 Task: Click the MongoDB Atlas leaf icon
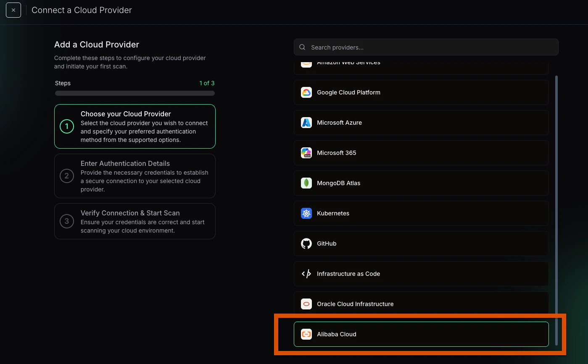point(306,183)
